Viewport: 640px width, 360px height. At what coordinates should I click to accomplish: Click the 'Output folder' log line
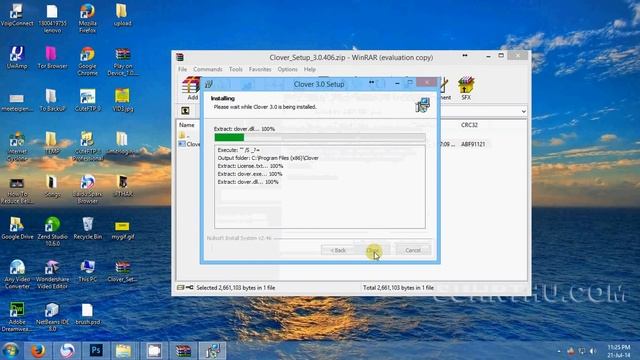268,158
